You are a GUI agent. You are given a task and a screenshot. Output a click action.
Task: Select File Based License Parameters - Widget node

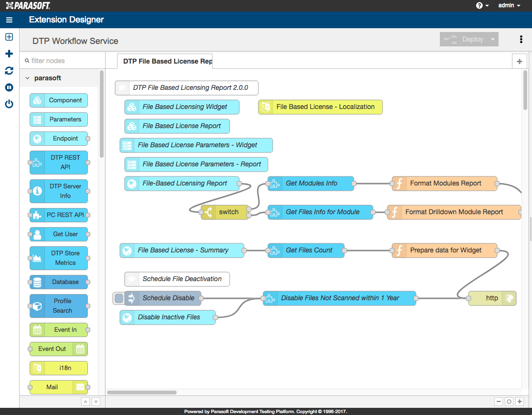point(196,145)
